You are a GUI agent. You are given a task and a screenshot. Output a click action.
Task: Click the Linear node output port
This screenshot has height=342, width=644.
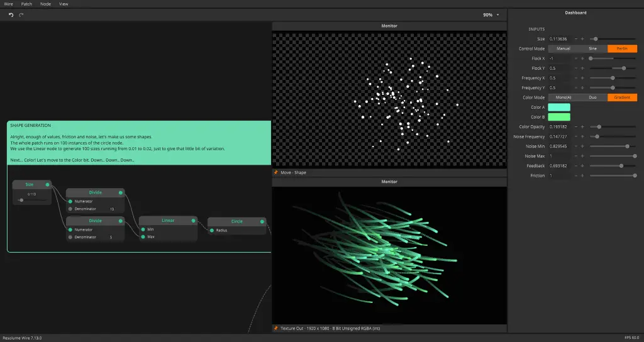pos(194,221)
